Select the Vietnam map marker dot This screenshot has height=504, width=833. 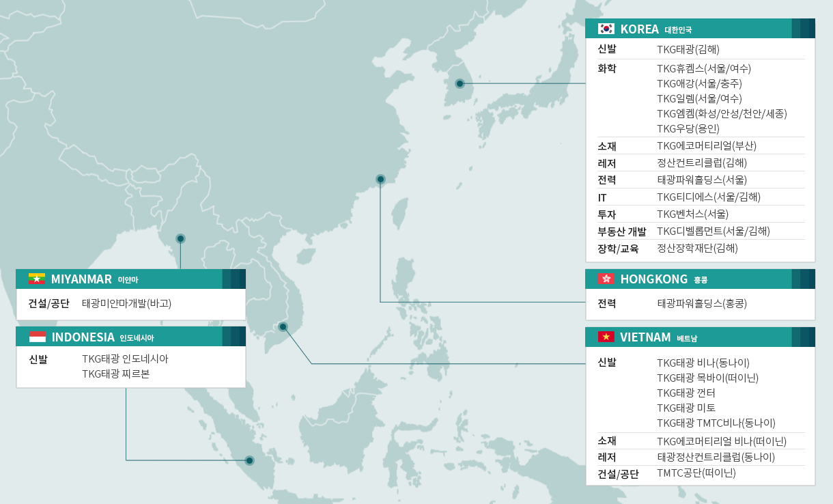pos(283,326)
